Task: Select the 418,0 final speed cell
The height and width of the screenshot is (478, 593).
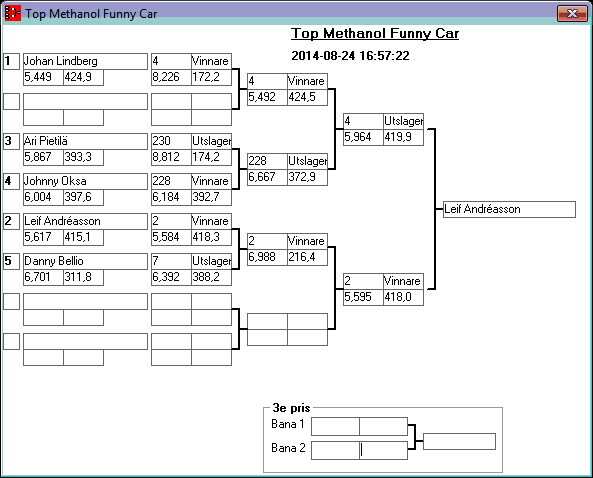Action: [x=404, y=297]
